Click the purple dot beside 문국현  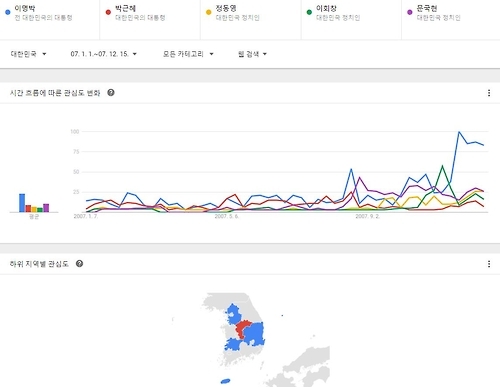[x=410, y=12]
